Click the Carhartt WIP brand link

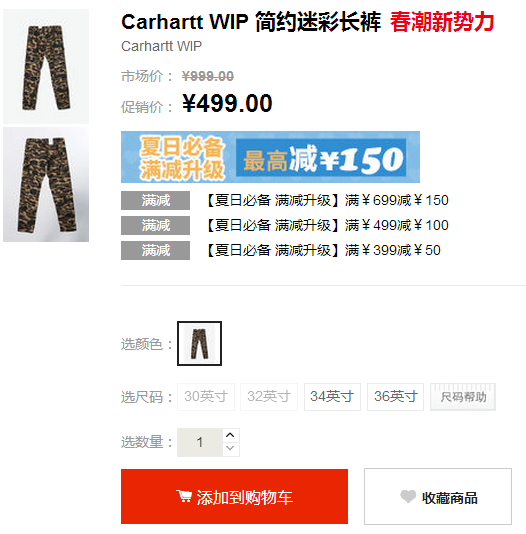(x=161, y=46)
